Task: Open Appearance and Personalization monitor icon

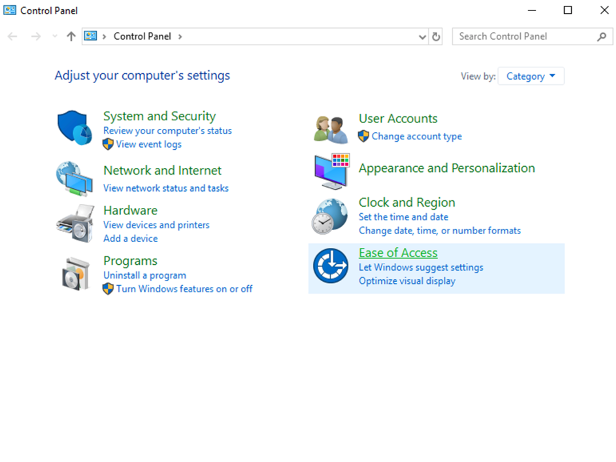Action: [332, 171]
